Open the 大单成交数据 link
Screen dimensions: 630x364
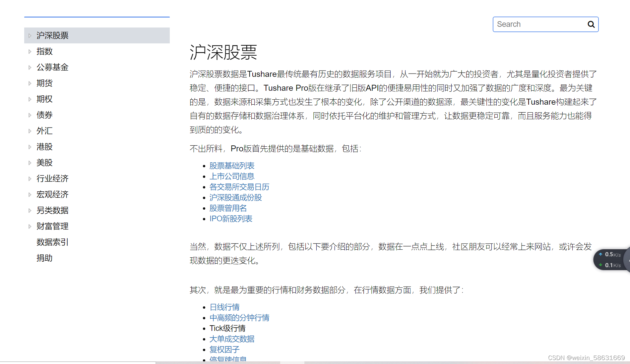(x=232, y=339)
